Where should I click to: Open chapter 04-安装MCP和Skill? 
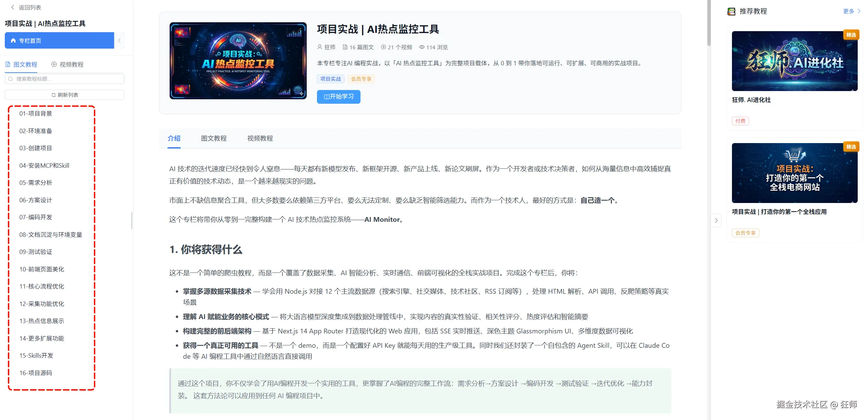pos(44,166)
